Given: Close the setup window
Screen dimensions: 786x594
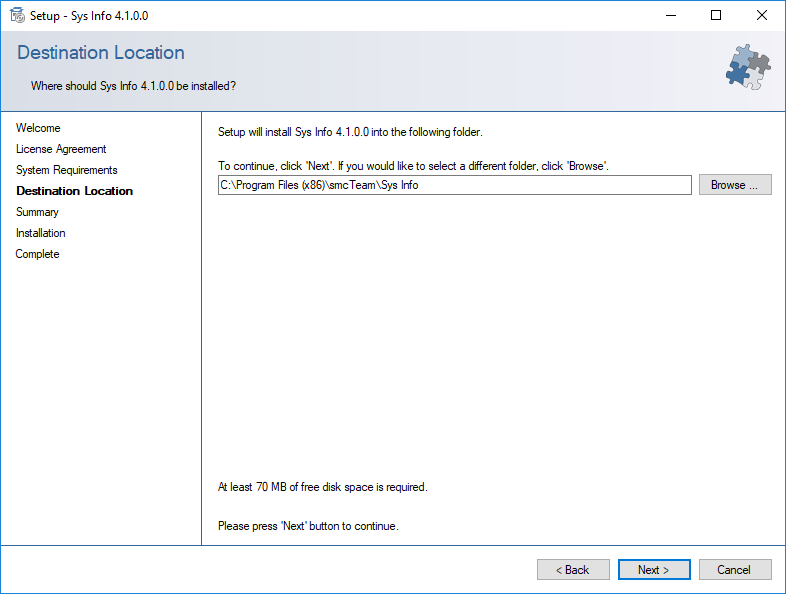Looking at the screenshot, I should (x=761, y=16).
